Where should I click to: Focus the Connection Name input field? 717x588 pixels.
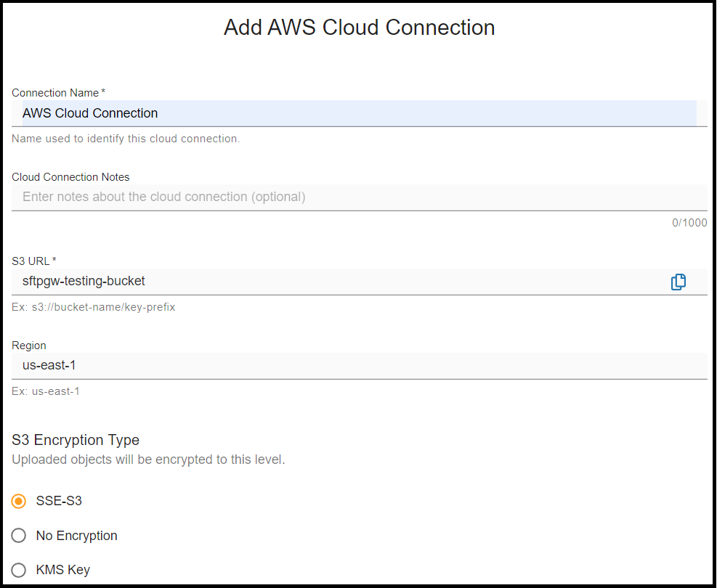(x=360, y=113)
